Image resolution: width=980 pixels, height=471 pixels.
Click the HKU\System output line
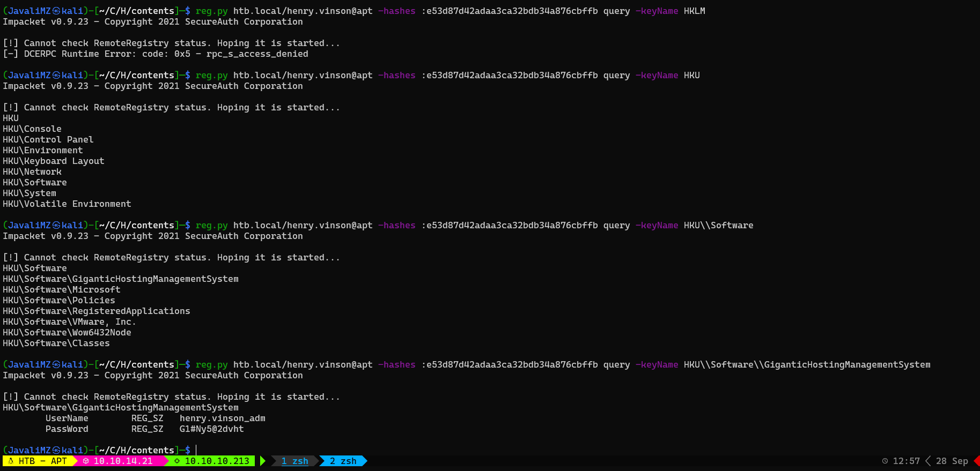[30, 193]
